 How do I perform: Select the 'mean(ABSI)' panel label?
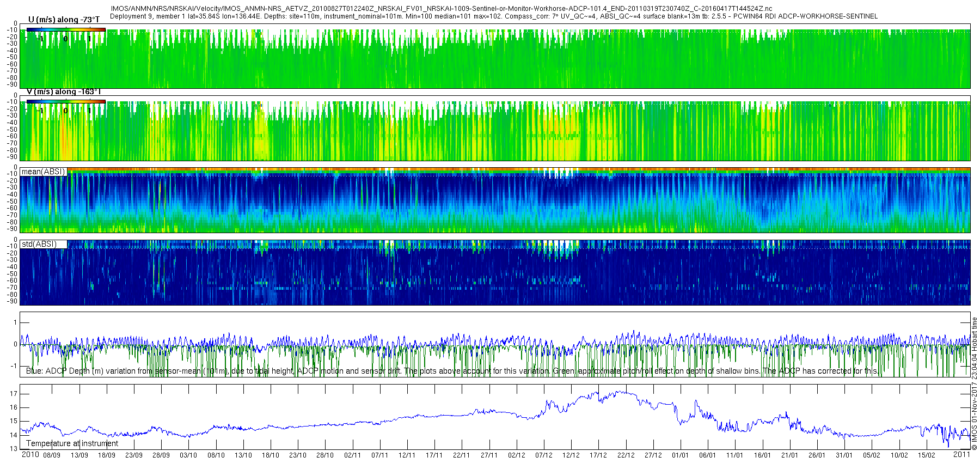point(44,172)
